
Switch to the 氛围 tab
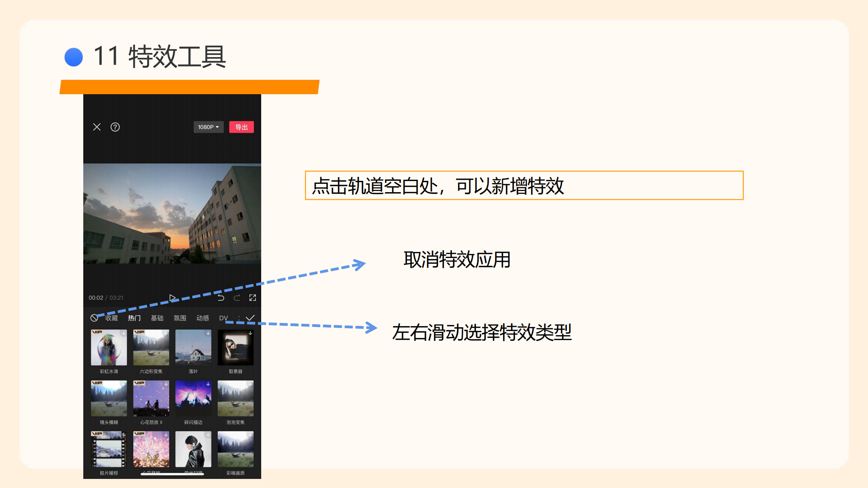tap(180, 318)
